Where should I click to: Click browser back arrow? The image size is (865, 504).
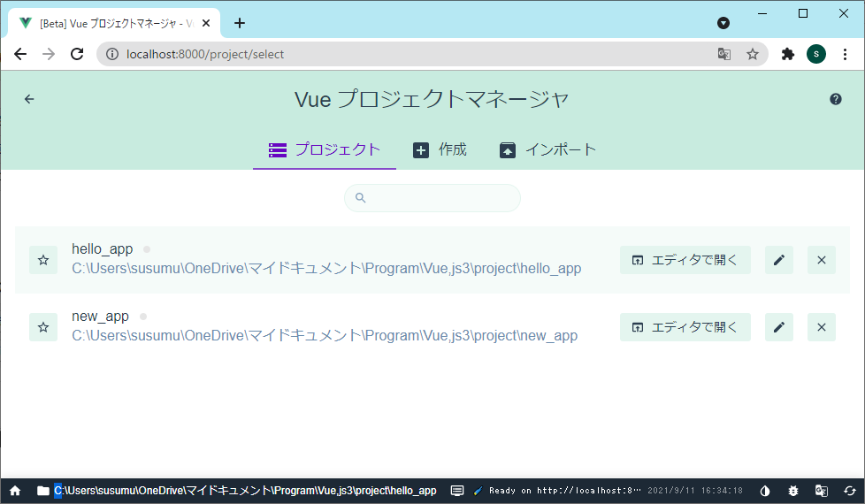20,54
